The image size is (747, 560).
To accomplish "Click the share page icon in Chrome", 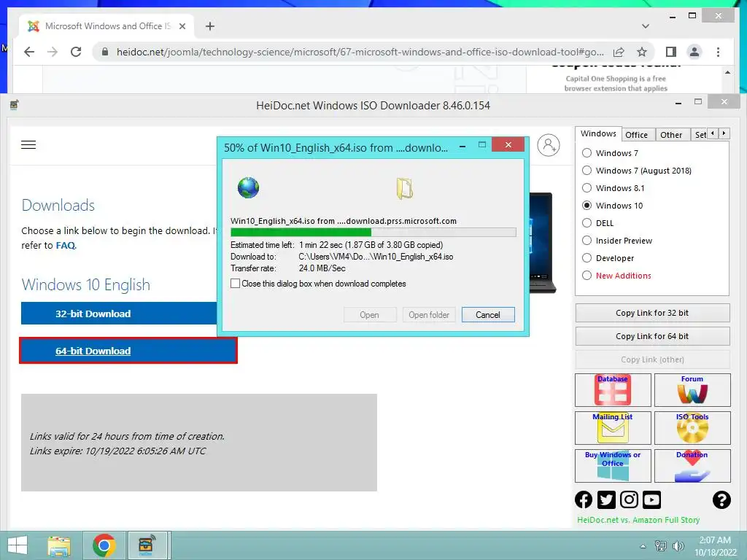I will (619, 52).
